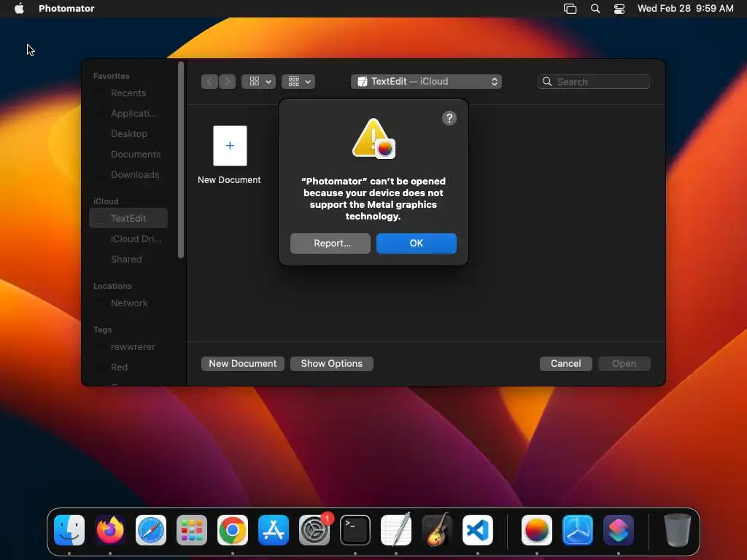Select TextEdit under iCloud
Viewport: 747px width, 560px height.
click(128, 218)
